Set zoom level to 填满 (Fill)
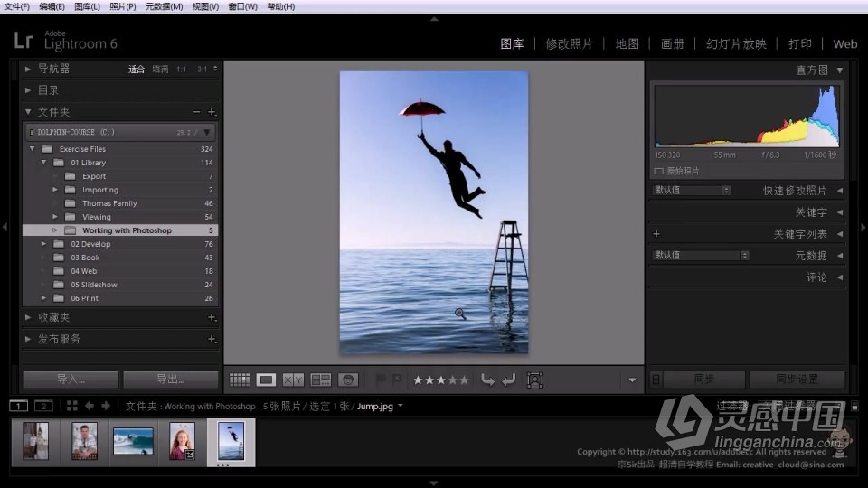Screen dimensions: 868x488 click(160, 70)
